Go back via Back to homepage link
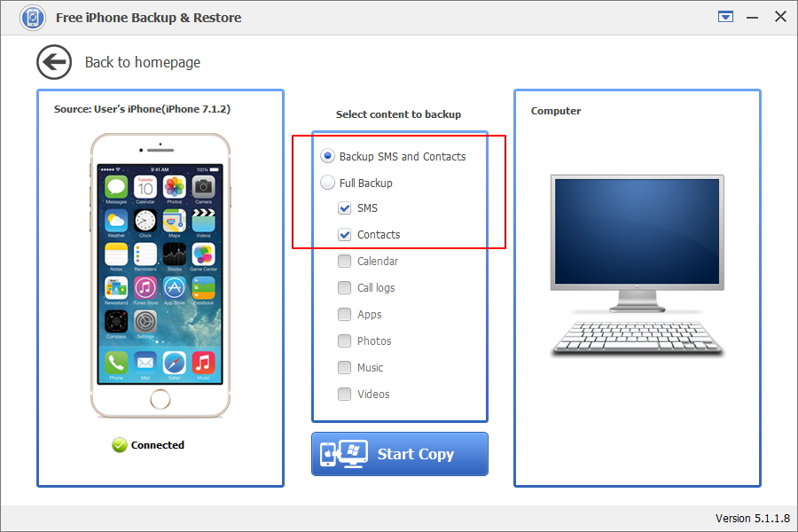 click(x=143, y=62)
